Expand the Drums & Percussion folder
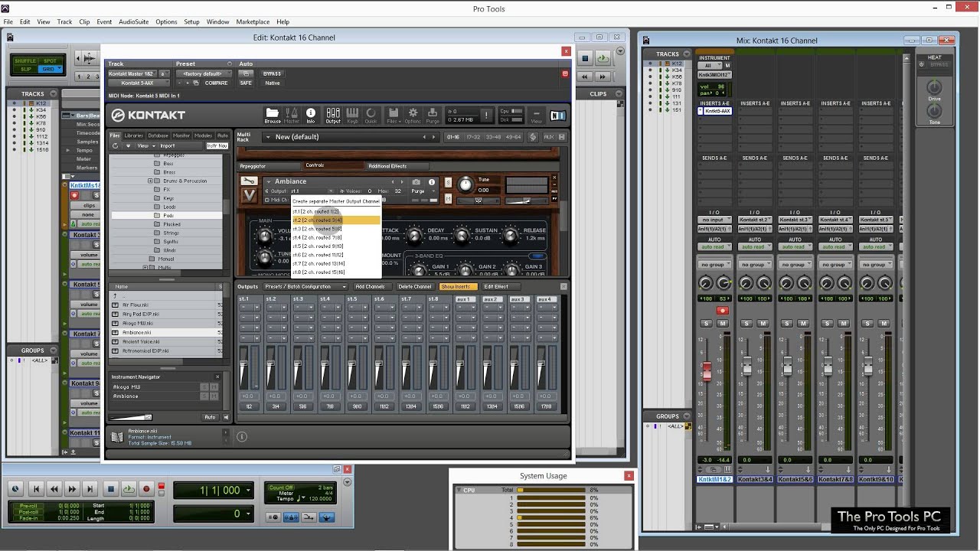This screenshot has width=980, height=551. (151, 181)
